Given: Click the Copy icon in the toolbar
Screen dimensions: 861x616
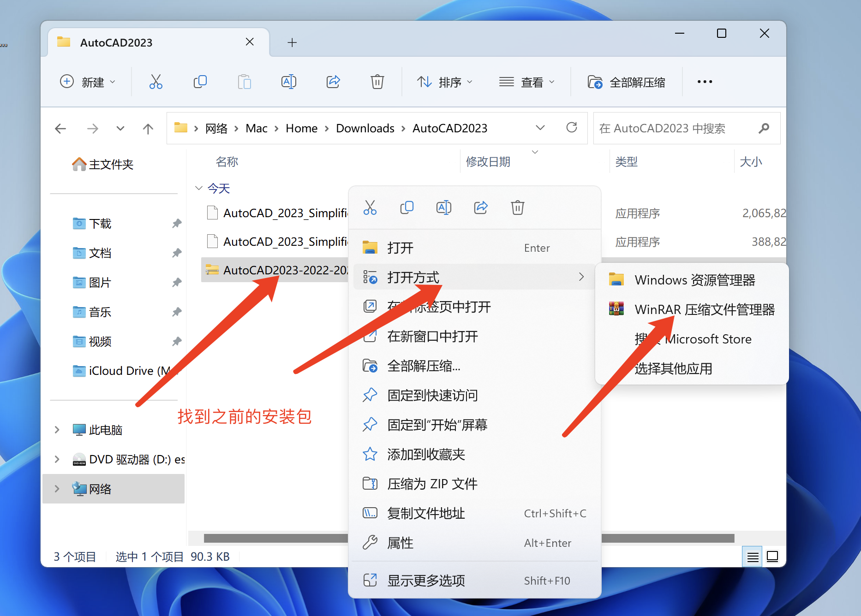Looking at the screenshot, I should [200, 82].
